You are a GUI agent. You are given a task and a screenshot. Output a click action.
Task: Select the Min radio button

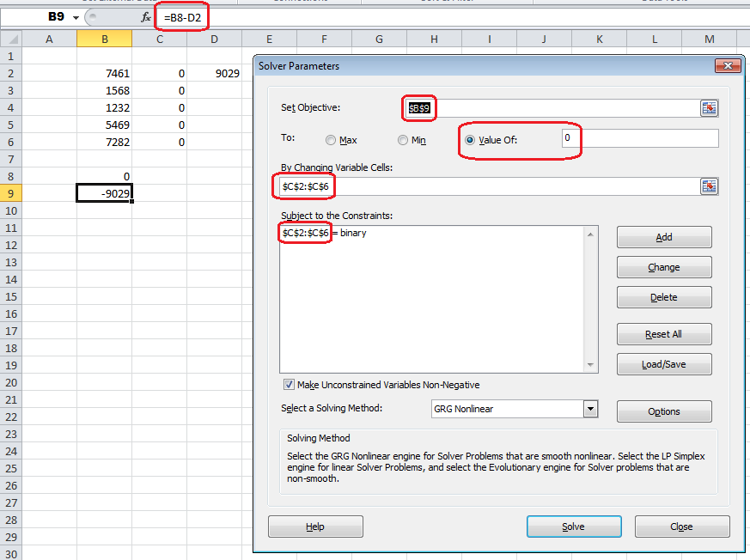[403, 140]
